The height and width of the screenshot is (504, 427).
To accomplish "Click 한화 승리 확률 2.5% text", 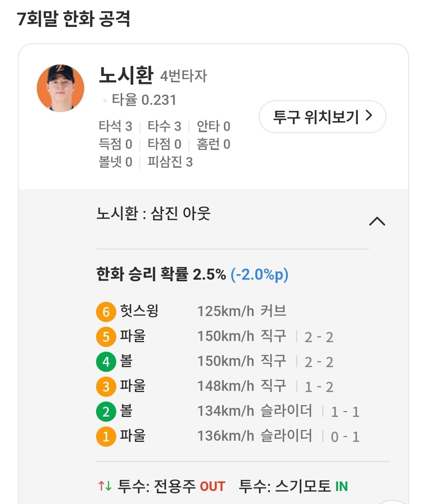I will [x=161, y=274].
